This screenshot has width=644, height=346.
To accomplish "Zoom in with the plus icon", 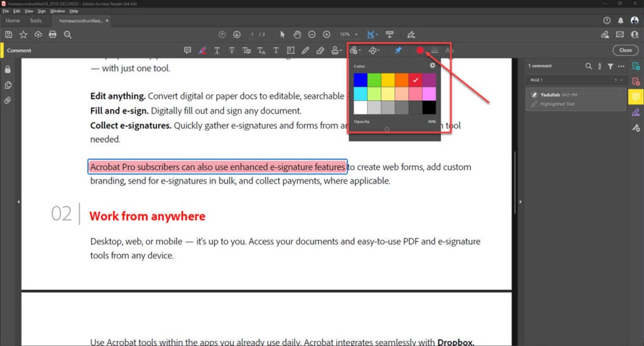I will 326,35.
